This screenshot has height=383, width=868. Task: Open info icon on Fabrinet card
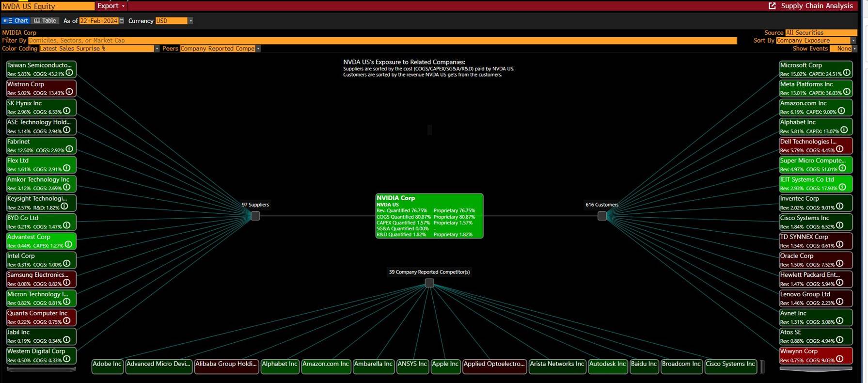(69, 149)
